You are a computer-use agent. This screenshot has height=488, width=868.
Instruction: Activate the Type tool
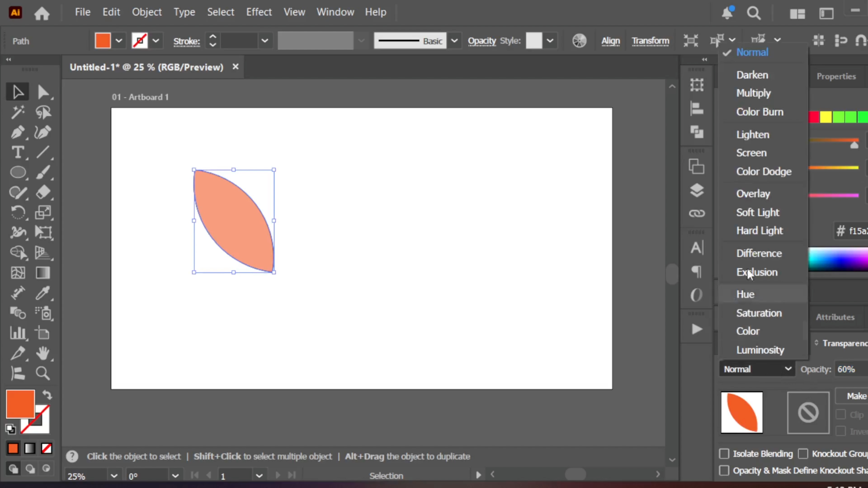click(x=18, y=152)
